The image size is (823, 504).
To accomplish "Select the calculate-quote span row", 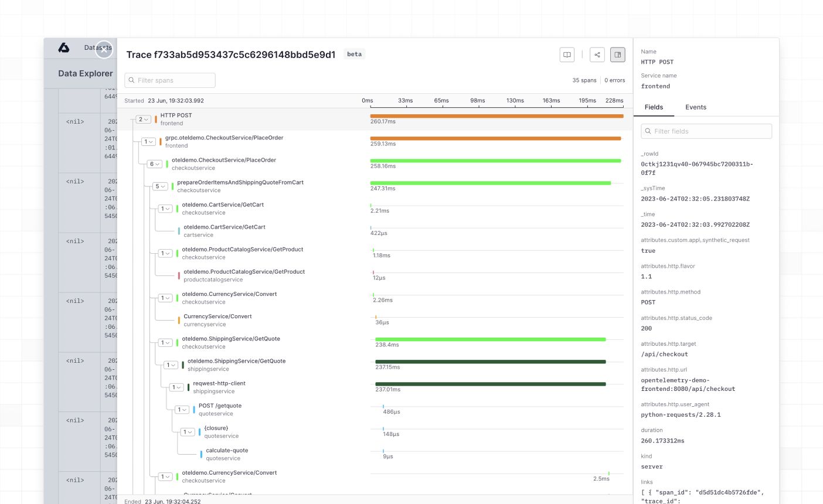I will click(x=375, y=454).
